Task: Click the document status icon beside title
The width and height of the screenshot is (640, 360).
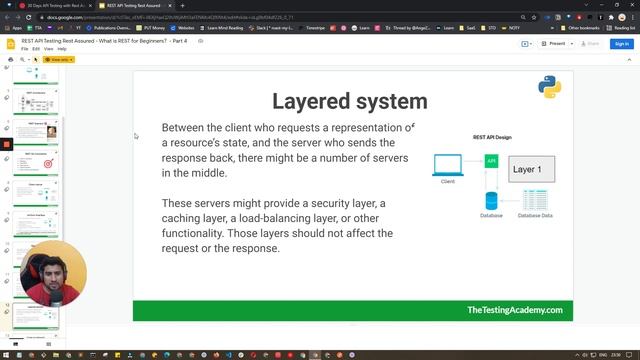Action: pos(200,41)
